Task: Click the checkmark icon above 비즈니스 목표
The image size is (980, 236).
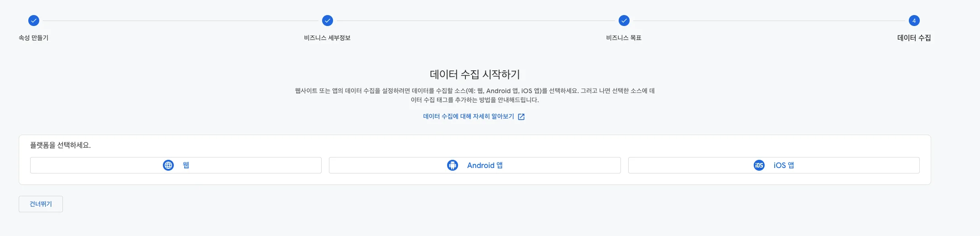Action: pos(624,21)
